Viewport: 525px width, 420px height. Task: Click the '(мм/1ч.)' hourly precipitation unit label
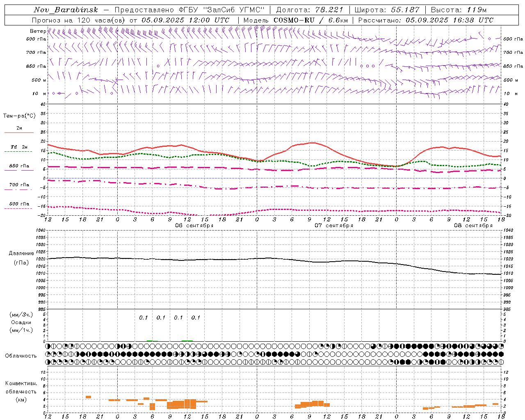click(21, 330)
